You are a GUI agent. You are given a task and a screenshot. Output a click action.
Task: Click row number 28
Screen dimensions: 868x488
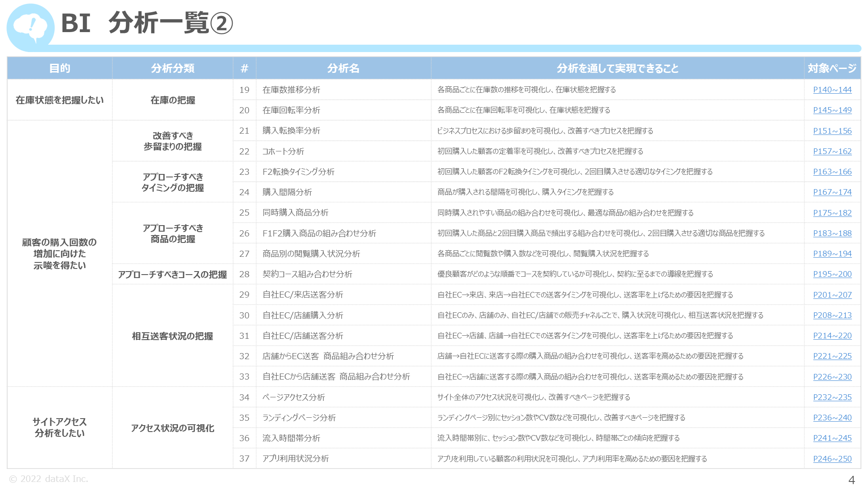click(x=244, y=274)
